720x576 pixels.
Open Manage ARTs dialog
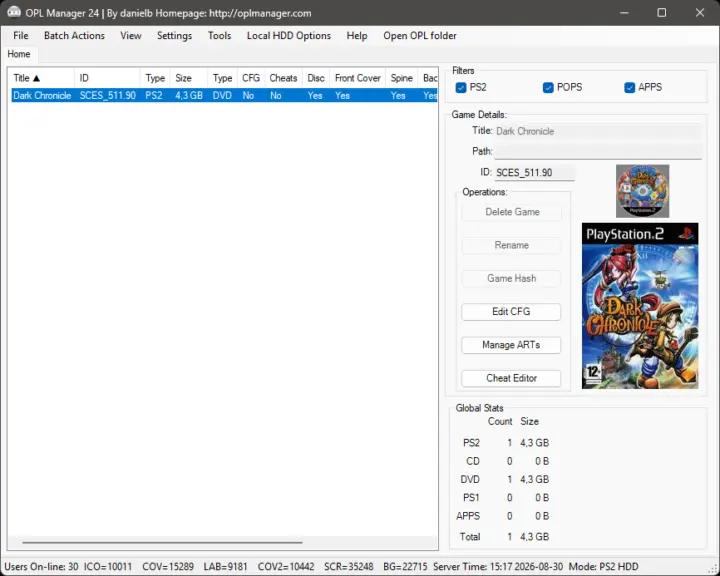tap(511, 345)
